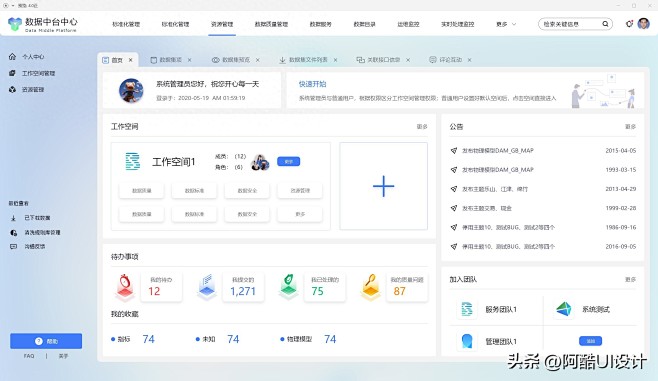This screenshot has height=381, width=658.
Task: Open the 我的待办 card showing 12
Action: point(161,287)
